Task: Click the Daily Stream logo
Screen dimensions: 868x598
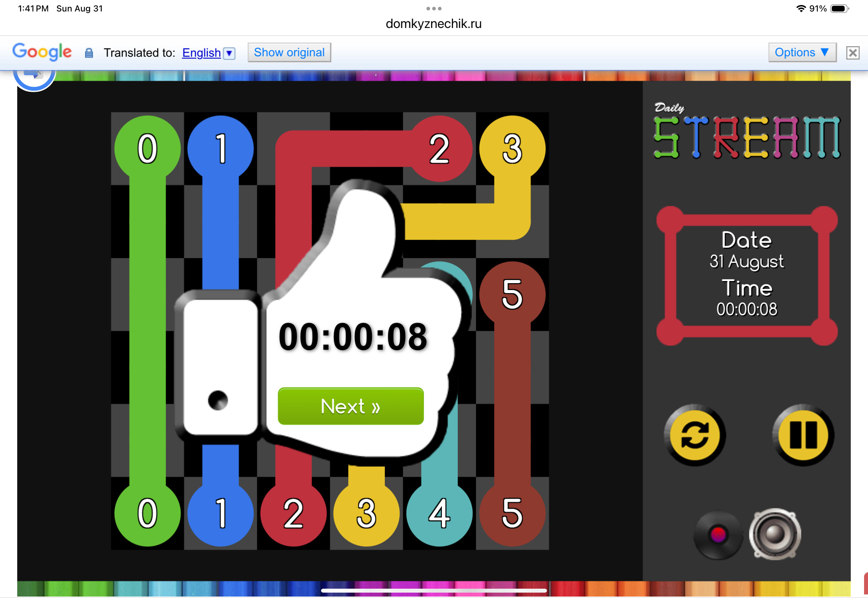Action: coord(747,131)
